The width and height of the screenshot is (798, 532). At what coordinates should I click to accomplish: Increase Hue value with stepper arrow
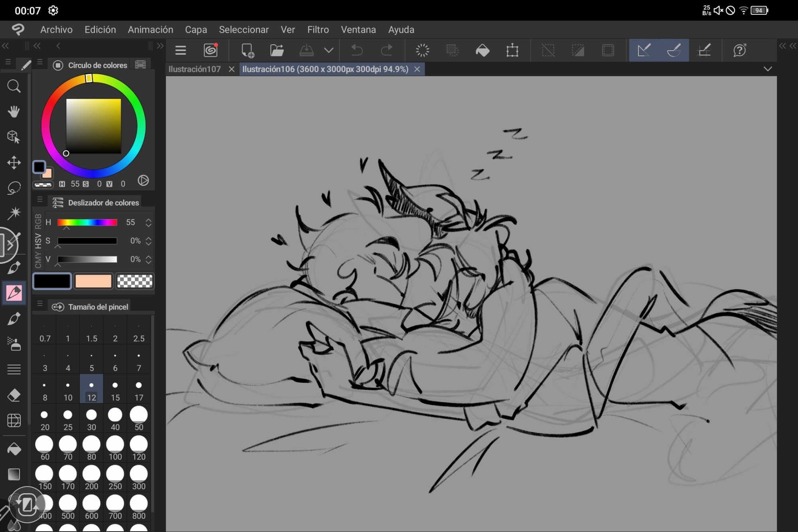pos(148,220)
